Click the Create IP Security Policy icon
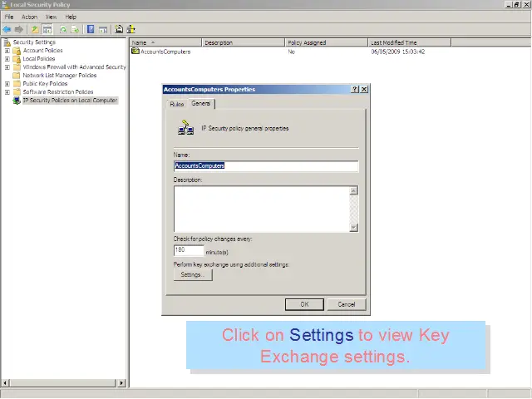This screenshot has width=532, height=399. (119, 29)
